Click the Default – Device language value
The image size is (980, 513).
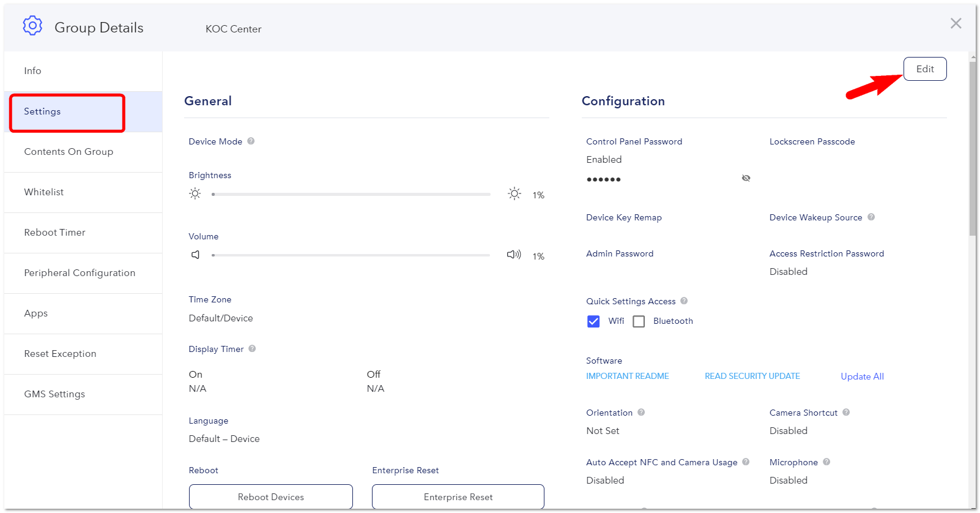coord(224,439)
